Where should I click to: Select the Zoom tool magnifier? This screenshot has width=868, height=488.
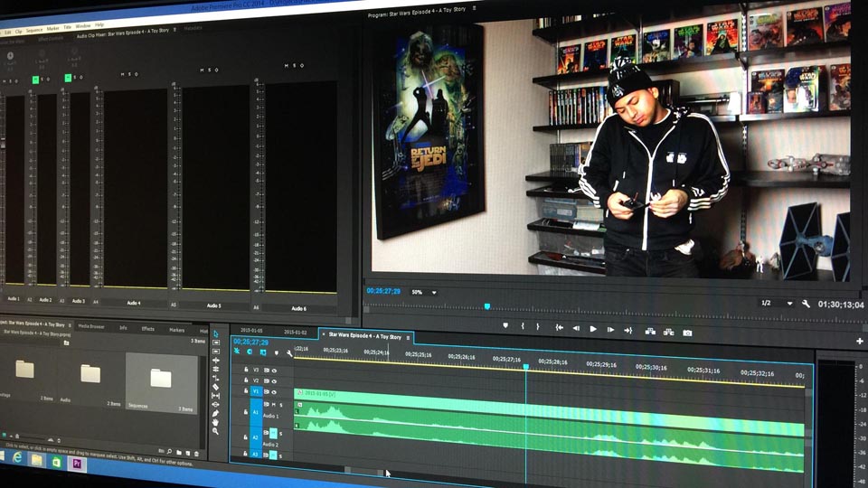coord(215,431)
